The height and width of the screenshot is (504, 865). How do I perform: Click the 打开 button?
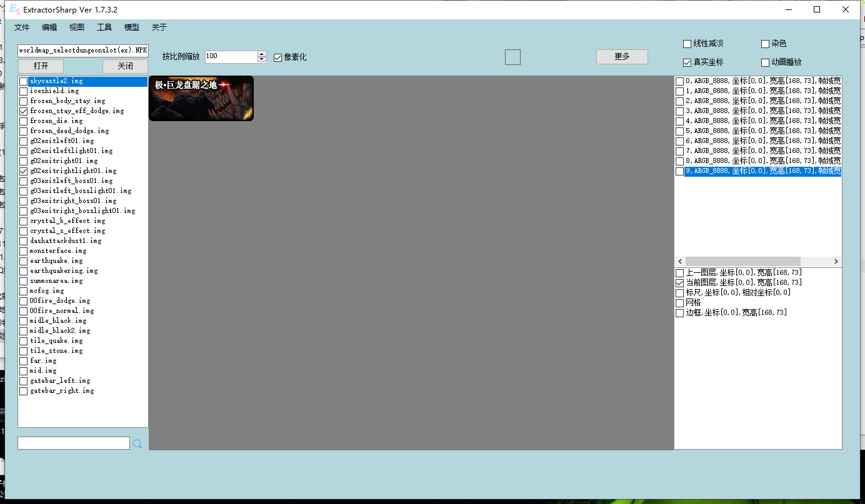pyautogui.click(x=41, y=66)
